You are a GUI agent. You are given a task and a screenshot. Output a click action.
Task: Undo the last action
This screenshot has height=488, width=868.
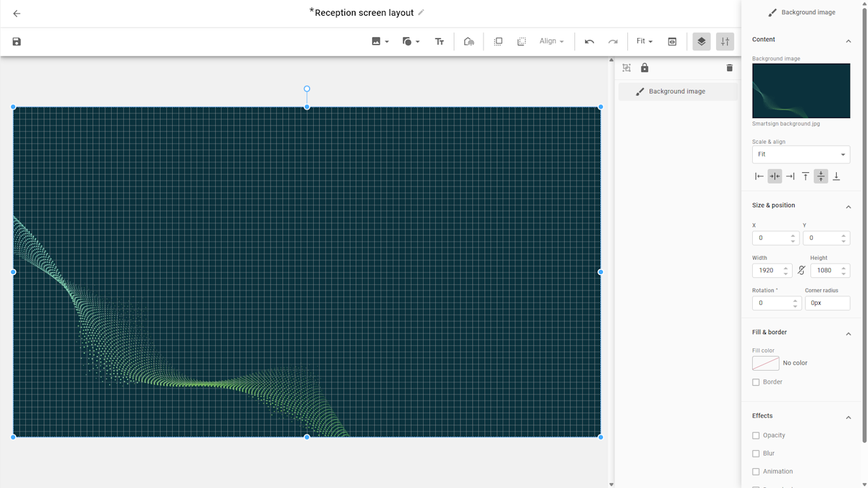[589, 42]
